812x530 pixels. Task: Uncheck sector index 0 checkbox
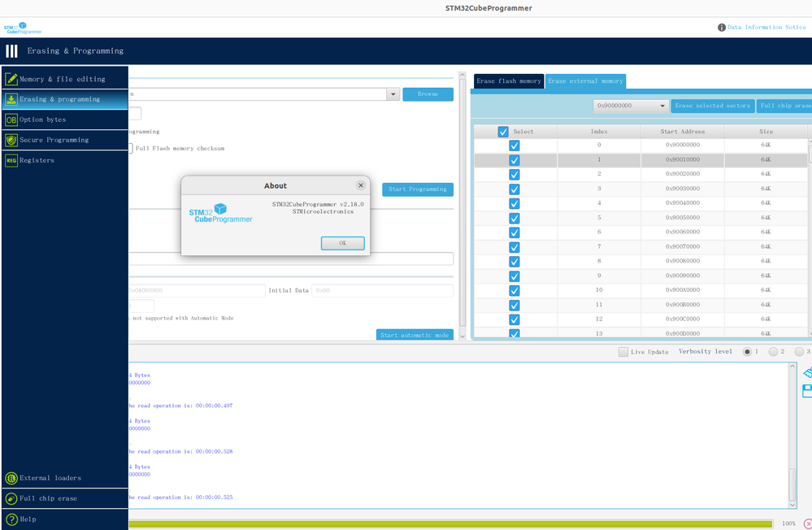[x=515, y=146]
